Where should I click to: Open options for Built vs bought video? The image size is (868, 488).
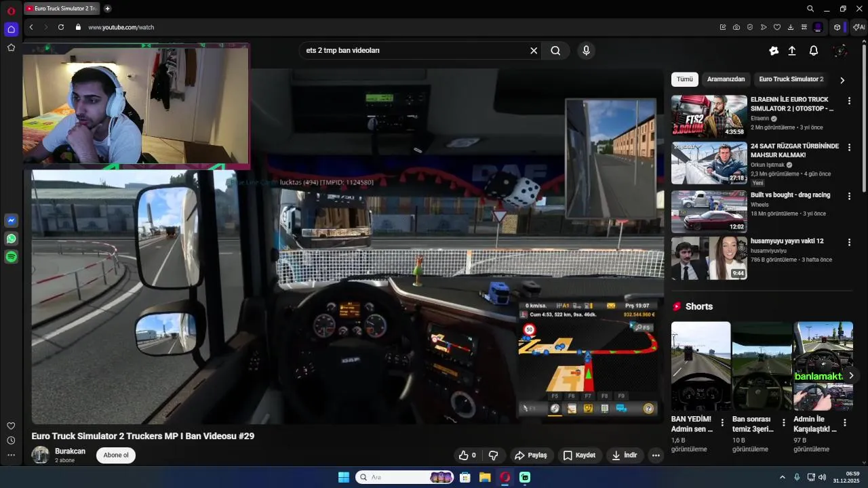pyautogui.click(x=849, y=195)
